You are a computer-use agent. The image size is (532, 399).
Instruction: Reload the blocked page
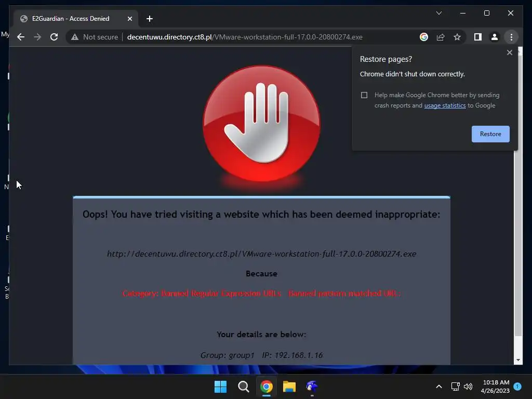click(x=54, y=37)
